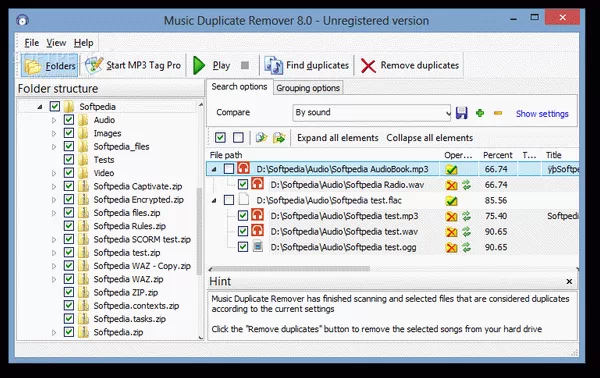Open the Folders panel button
600x378 pixels.
coord(49,66)
